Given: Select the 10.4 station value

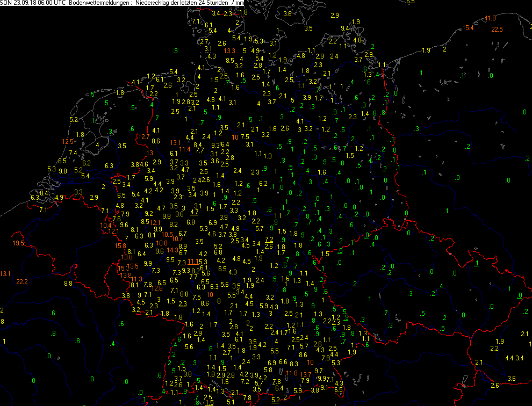Looking at the screenshot, I should (106, 226).
